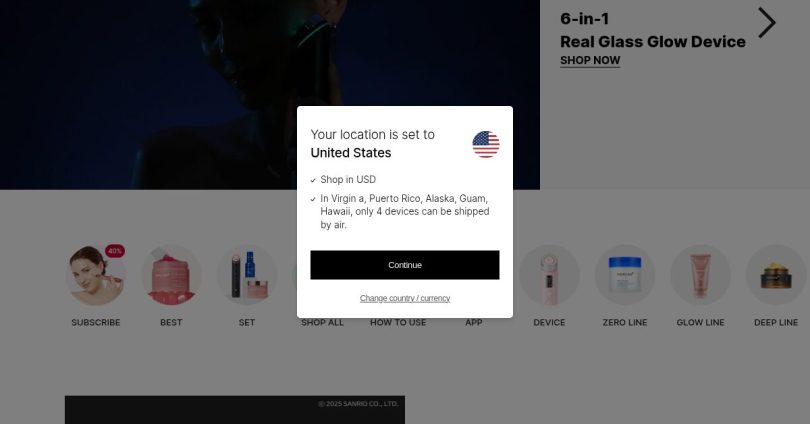Open the DEVICE category icon

click(549, 275)
